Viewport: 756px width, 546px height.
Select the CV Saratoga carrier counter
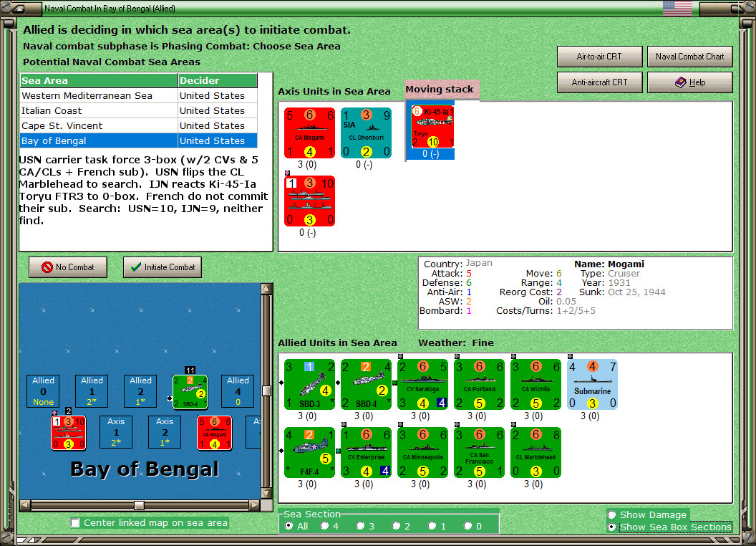point(423,384)
